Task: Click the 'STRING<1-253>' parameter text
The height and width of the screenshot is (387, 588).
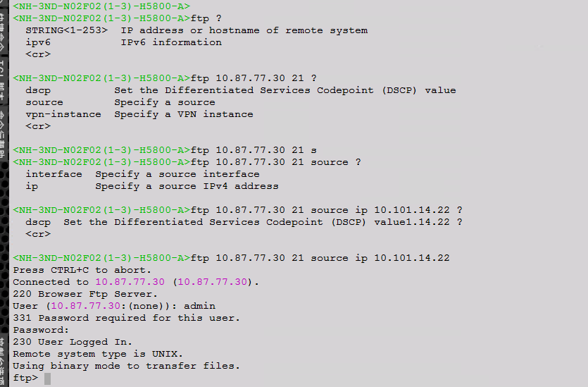Action: pos(66,30)
